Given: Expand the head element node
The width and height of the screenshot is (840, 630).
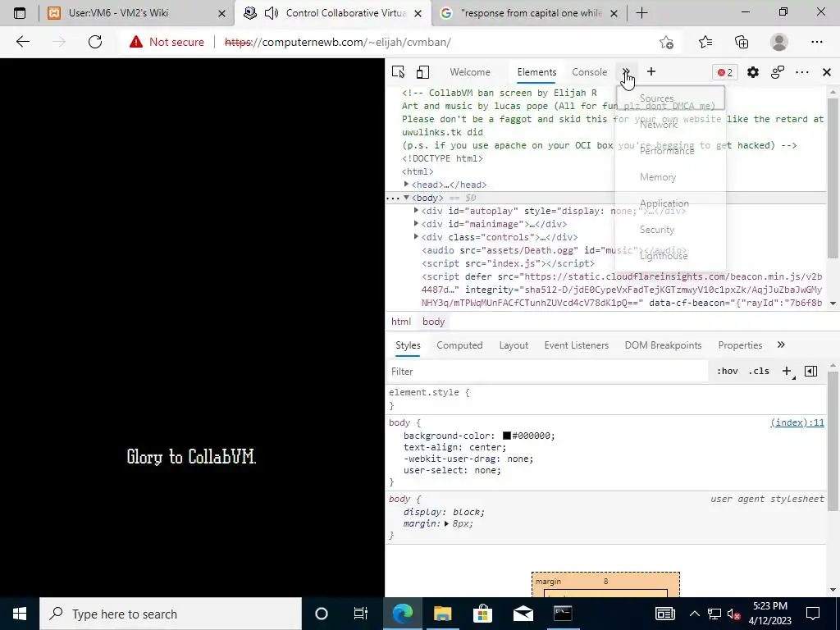Looking at the screenshot, I should [407, 185].
